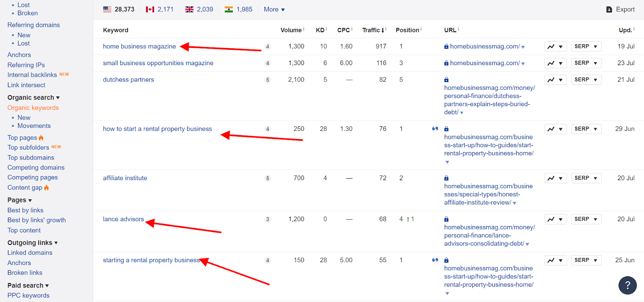Click the Export file icon
The image size is (644, 302).
pos(609,10)
